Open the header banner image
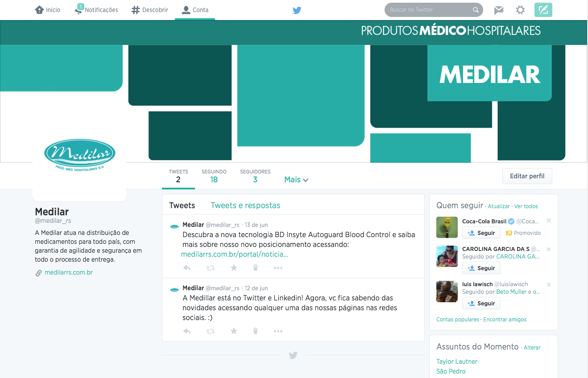 [x=294, y=91]
